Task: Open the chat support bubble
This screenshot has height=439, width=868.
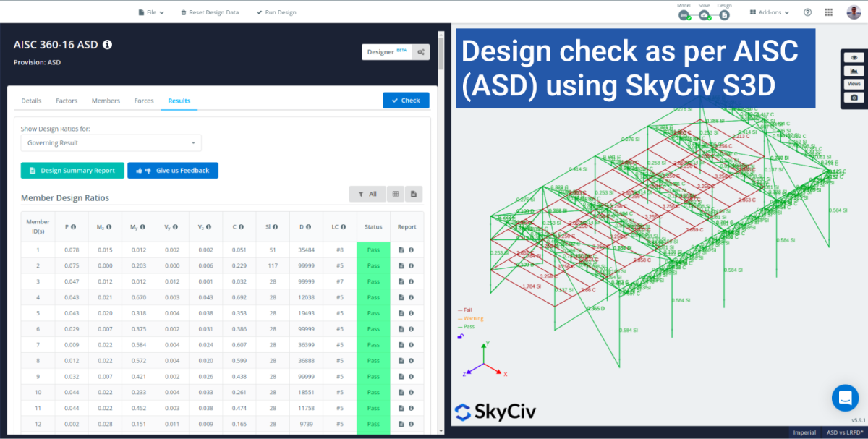Action: pos(844,398)
